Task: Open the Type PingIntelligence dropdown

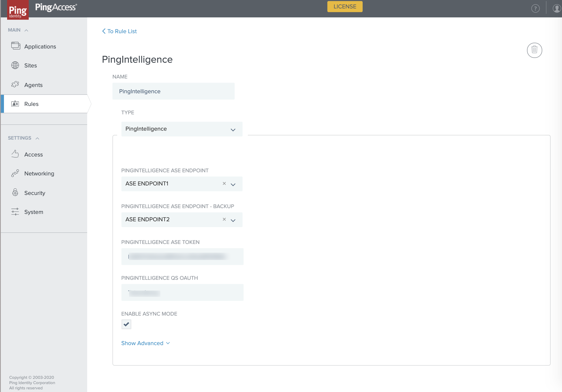Action: [x=182, y=129]
